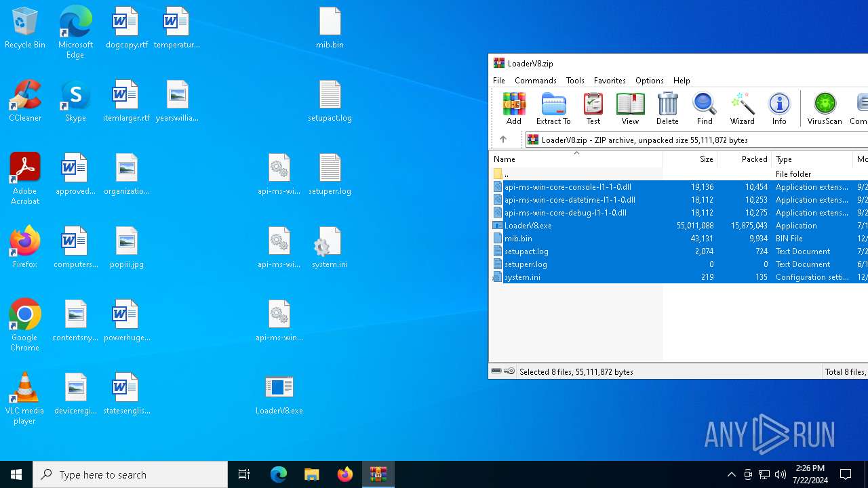Open the Favorites menu

click(x=610, y=80)
